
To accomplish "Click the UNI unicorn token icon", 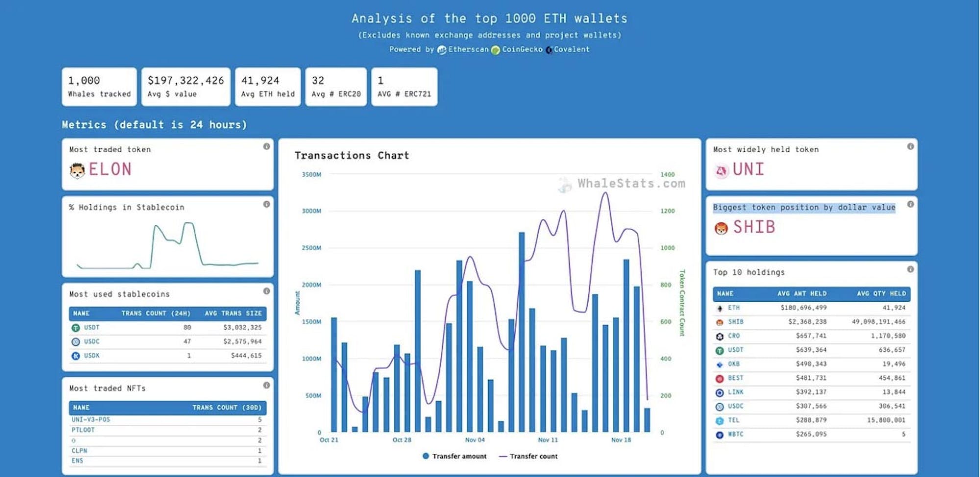I will coord(721,171).
